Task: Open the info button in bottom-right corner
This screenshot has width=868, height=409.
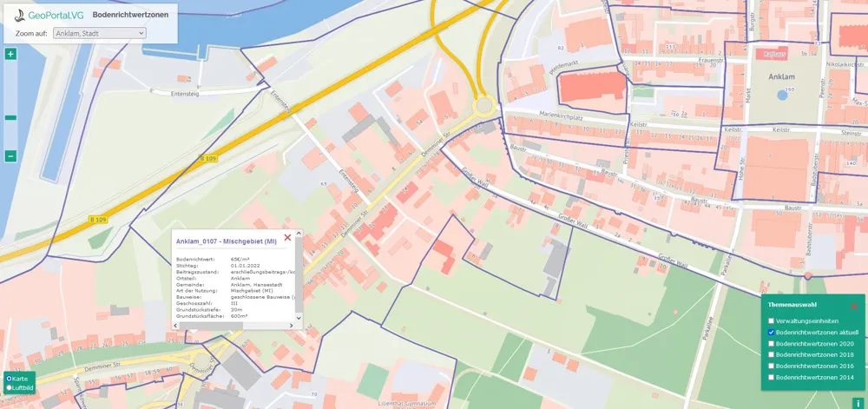Action: click(x=858, y=402)
